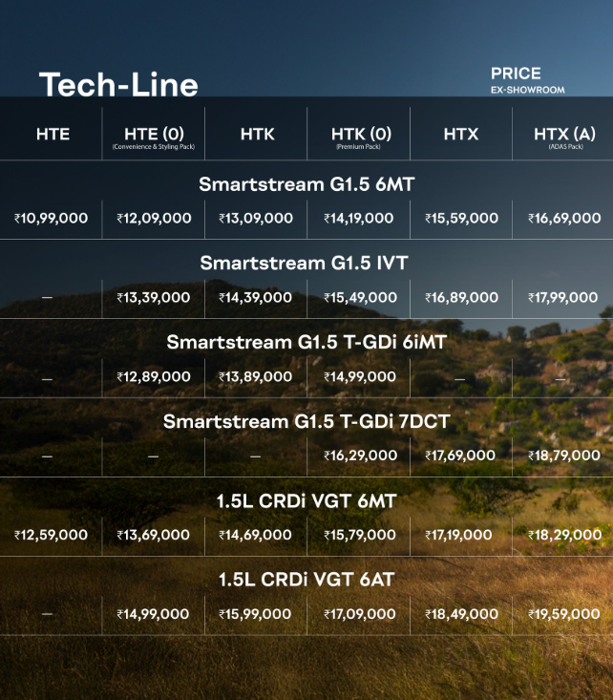Select the HTE (0) Convenience & Styling Pack column
Image resolution: width=613 pixels, height=700 pixels.
(154, 137)
